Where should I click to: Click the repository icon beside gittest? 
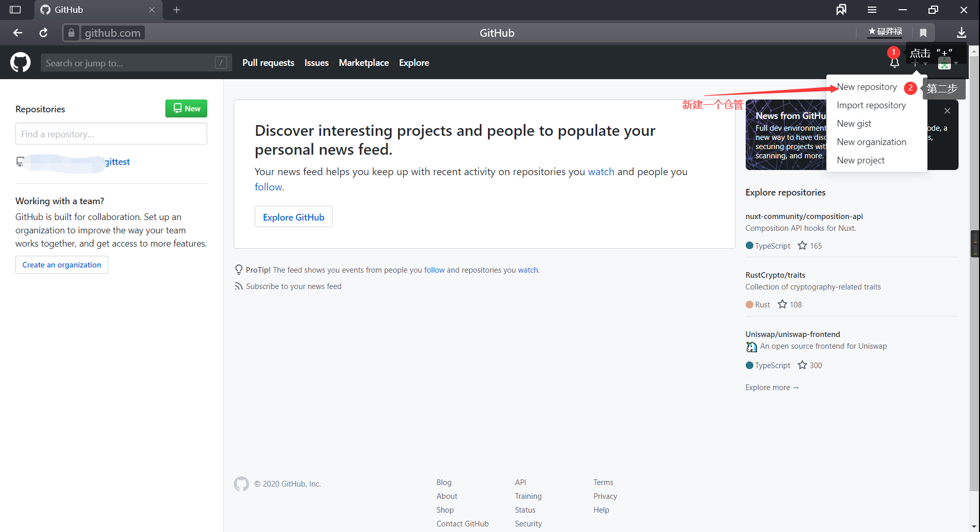pos(20,162)
